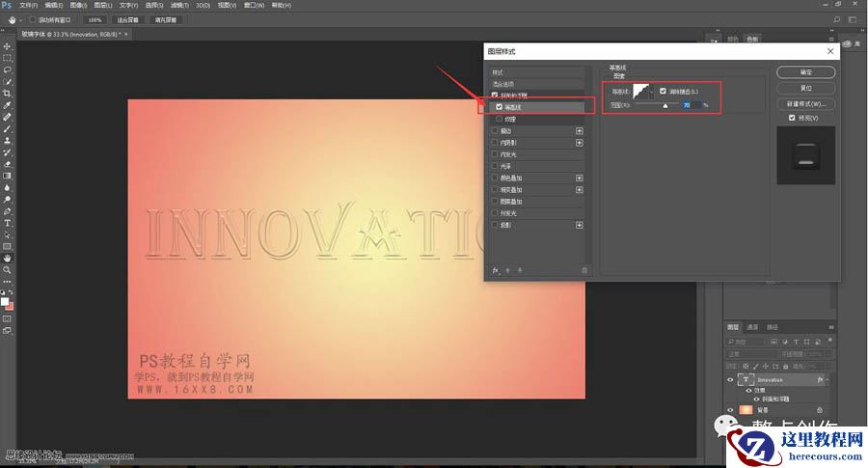This screenshot has width=868, height=468.
Task: Switch to the 通道 (Channels) tab
Action: pos(752,327)
